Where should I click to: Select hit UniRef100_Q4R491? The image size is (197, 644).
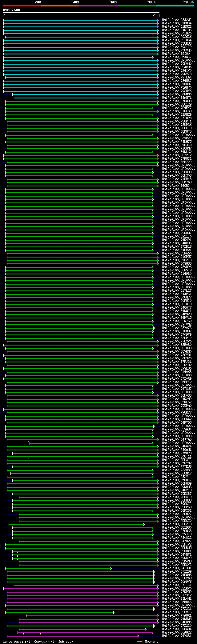(177, 240)
